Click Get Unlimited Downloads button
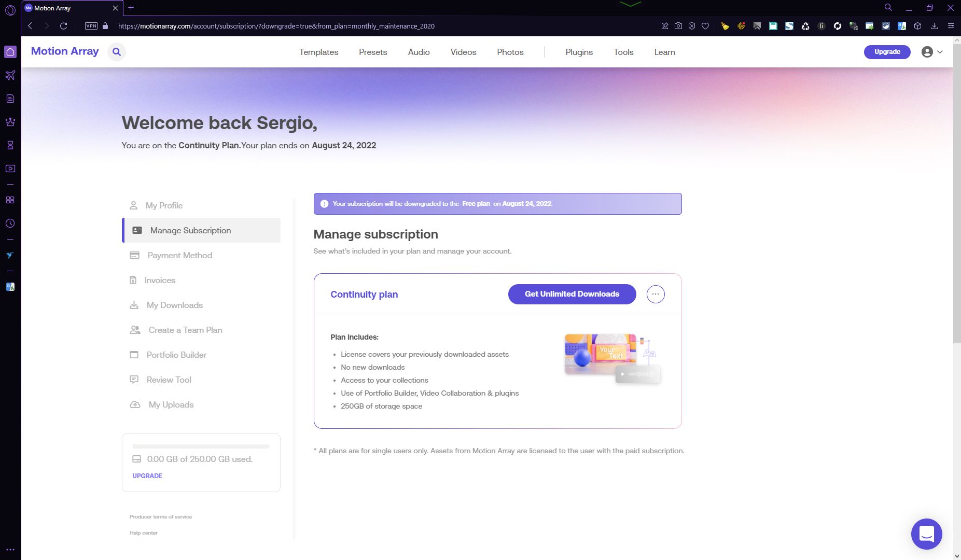The height and width of the screenshot is (560, 961). click(572, 294)
